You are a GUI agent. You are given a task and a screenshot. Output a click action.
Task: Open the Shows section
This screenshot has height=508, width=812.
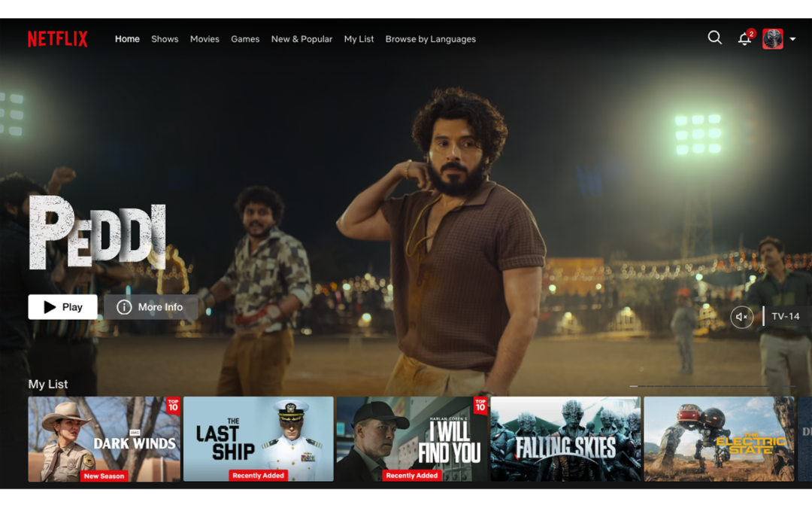point(165,39)
